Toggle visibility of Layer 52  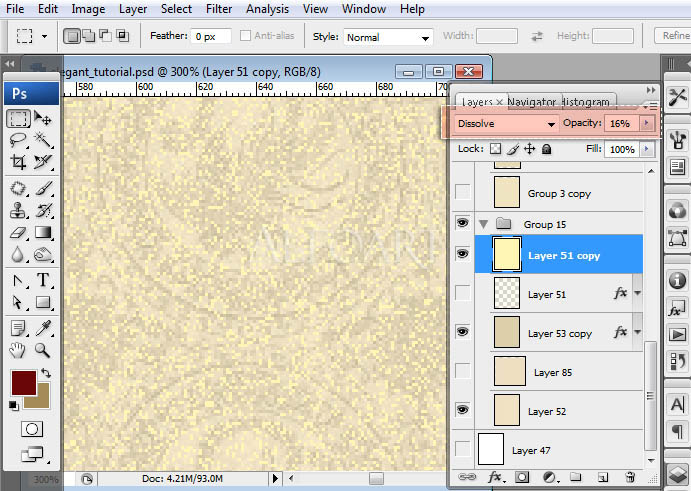pos(462,410)
